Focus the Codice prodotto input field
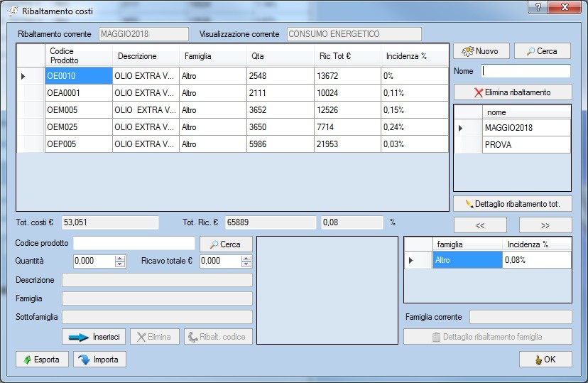Viewport: 588px width, 383px height. (x=134, y=243)
